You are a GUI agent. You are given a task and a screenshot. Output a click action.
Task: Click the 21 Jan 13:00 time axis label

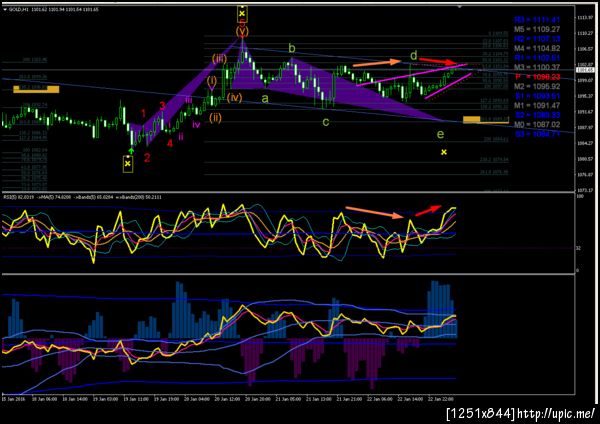[318, 399]
